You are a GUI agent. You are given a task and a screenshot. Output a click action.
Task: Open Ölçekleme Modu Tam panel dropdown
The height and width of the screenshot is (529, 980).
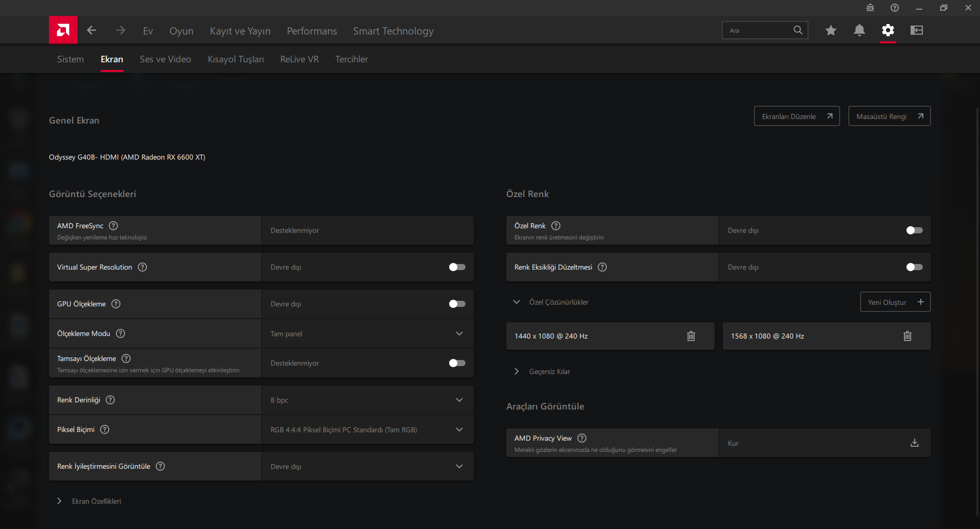pos(367,333)
